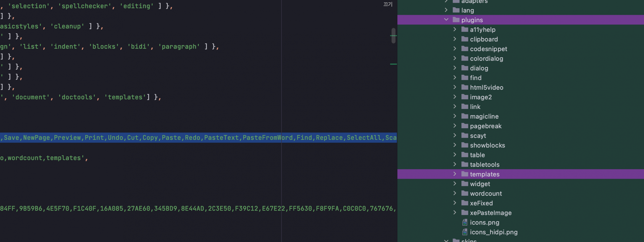Click the a11yhelp folder icon

click(x=465, y=29)
